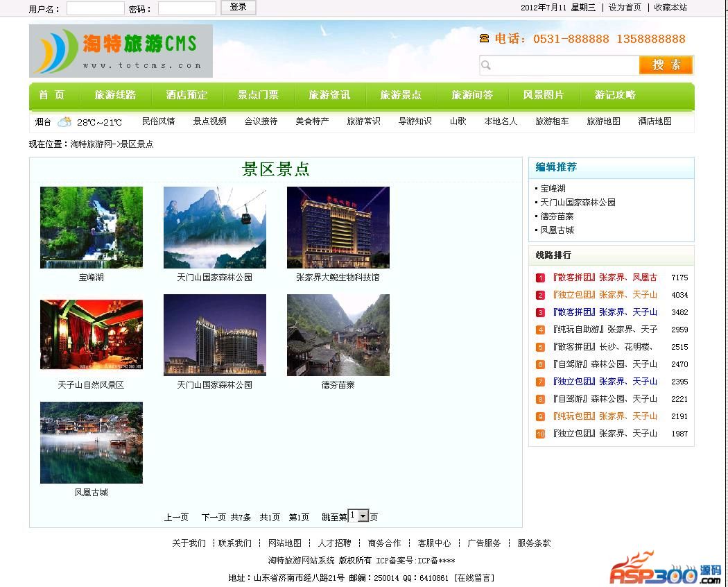The width and height of the screenshot is (728, 587).
Task: Open the 宝峰湖 waterfall thumbnail
Action: coord(92,228)
